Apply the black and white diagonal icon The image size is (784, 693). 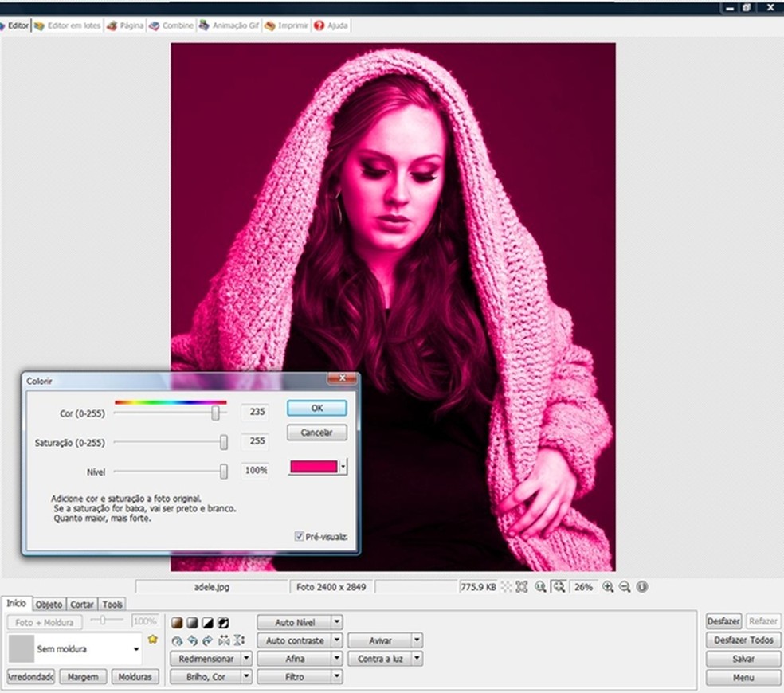tap(207, 622)
